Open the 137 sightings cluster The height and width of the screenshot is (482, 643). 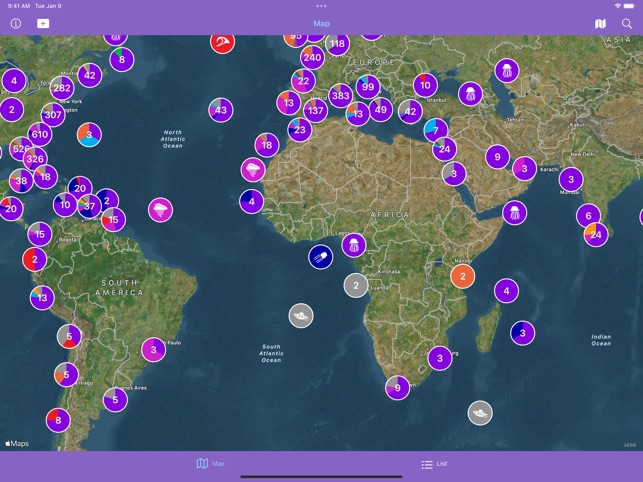pos(316,110)
